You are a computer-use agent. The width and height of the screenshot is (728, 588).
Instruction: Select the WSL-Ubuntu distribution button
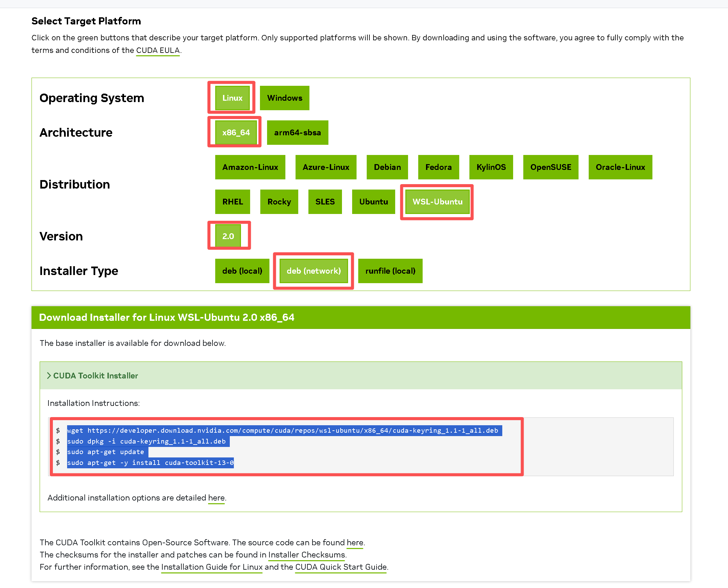[437, 202]
